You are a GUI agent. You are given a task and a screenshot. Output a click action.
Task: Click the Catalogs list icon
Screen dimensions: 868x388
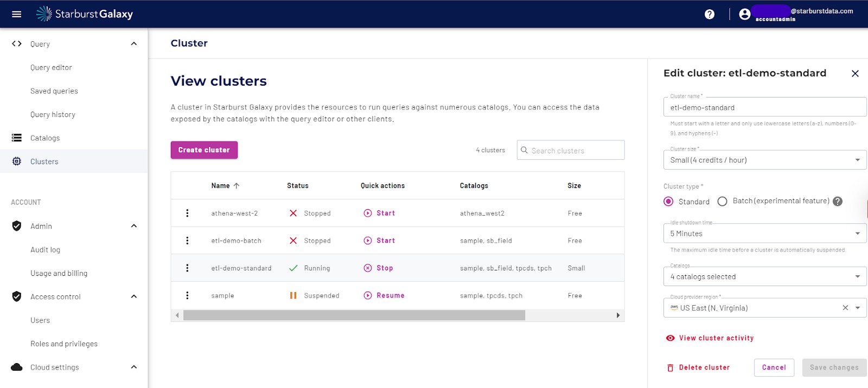coord(17,138)
